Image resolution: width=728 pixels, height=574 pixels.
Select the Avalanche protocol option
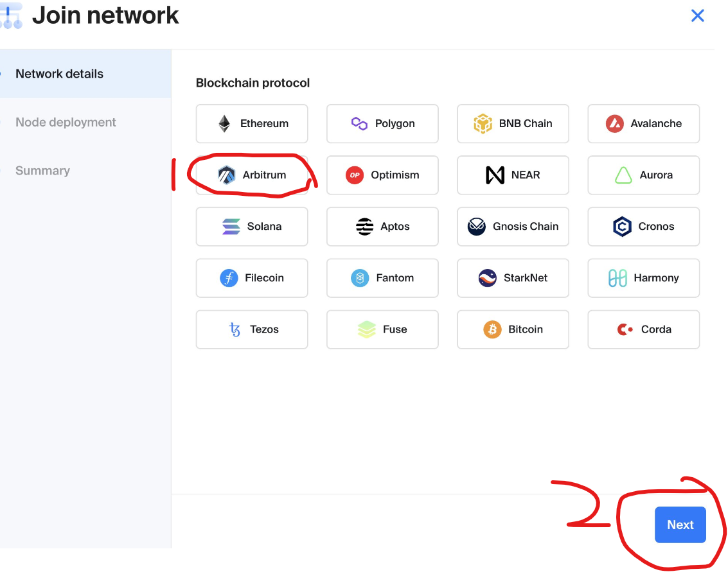pos(643,124)
